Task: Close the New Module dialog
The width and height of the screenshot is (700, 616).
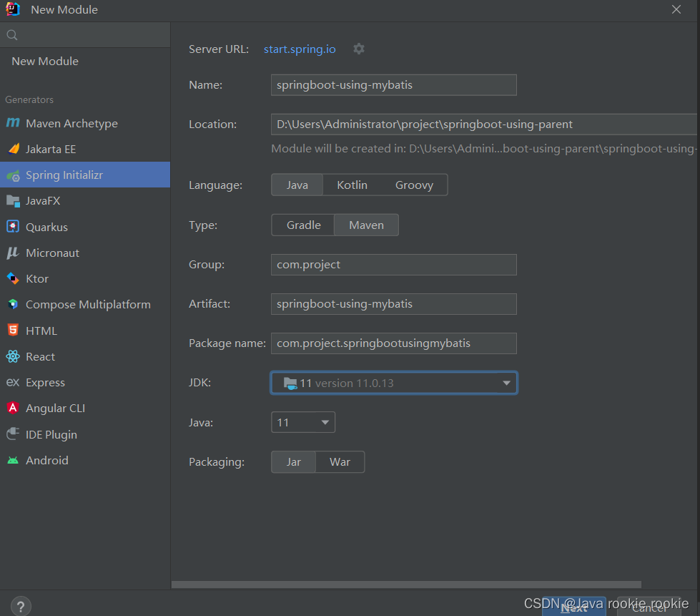Action: click(x=676, y=9)
